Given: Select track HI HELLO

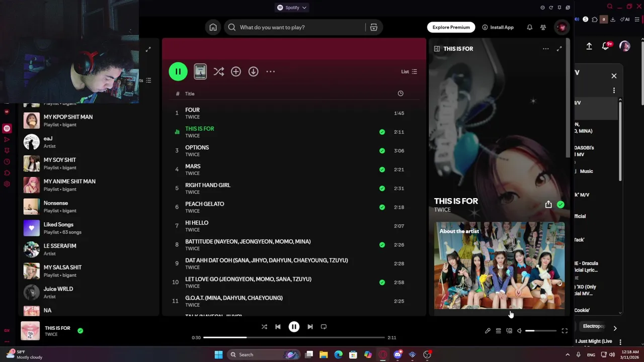Looking at the screenshot, I should tap(294, 226).
